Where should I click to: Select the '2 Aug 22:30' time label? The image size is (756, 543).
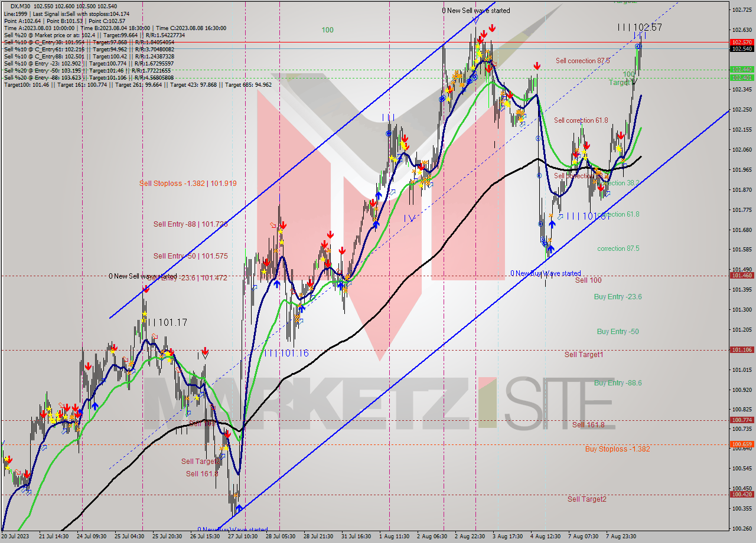coord(470,537)
